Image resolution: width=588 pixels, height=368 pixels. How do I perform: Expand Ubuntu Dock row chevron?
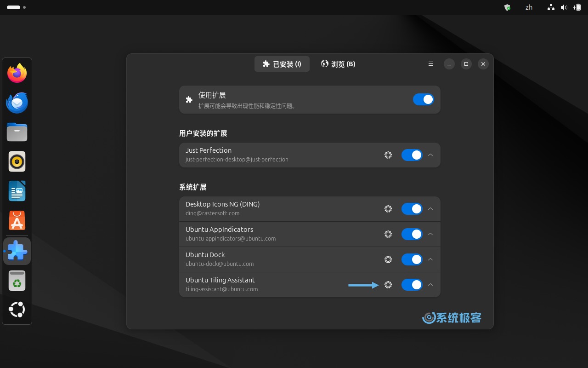[x=430, y=259]
